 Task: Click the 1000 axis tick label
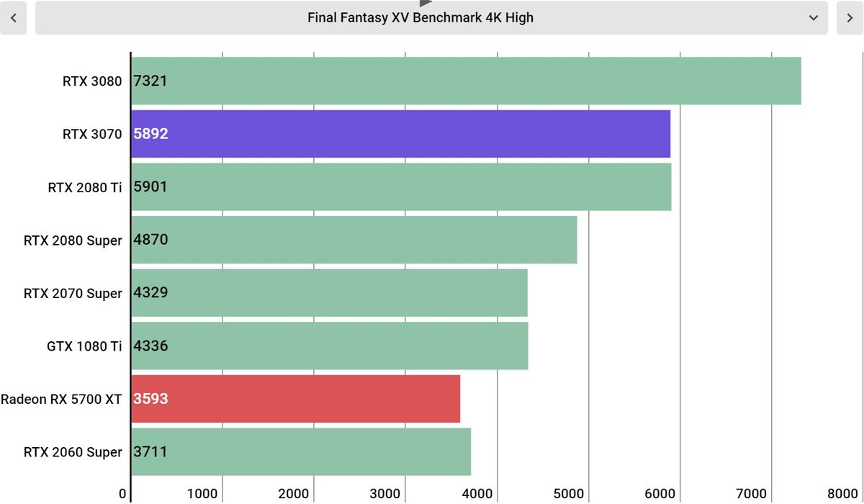point(202,494)
